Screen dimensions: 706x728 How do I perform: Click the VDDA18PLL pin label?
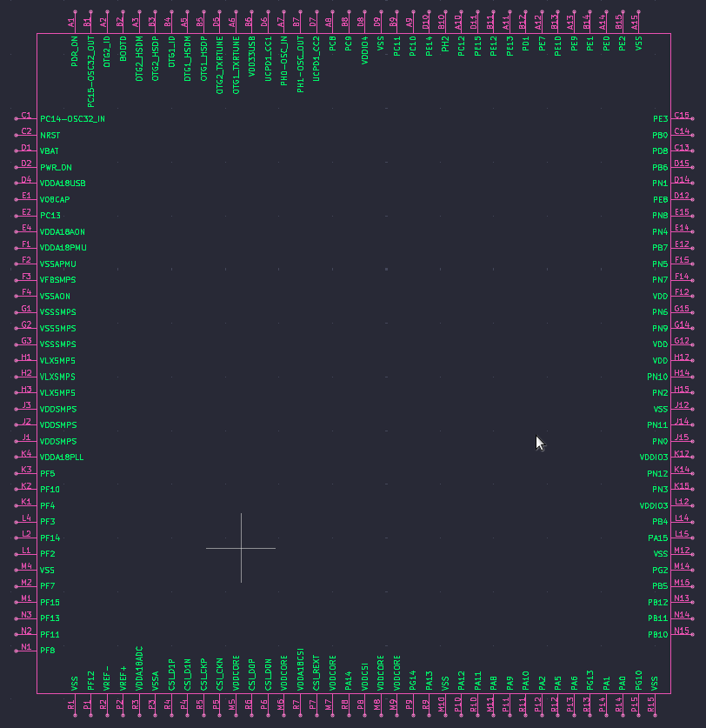click(x=63, y=458)
